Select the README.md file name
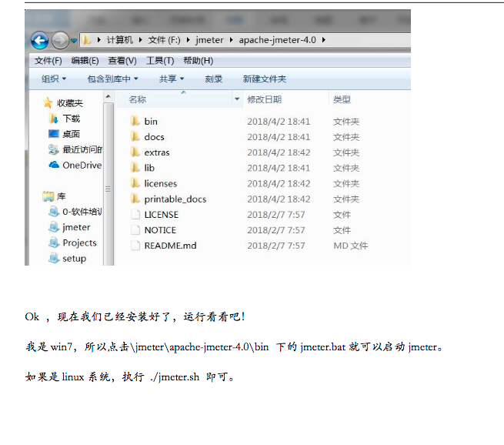The image size is (504, 445). click(170, 246)
